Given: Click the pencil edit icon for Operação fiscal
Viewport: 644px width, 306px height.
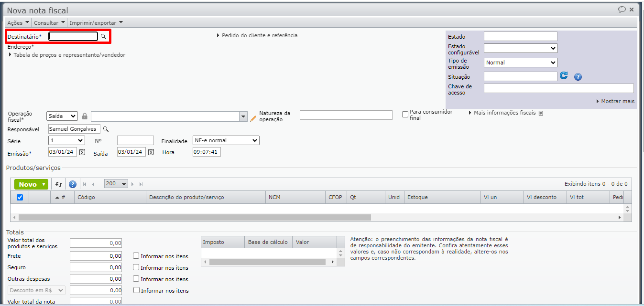Looking at the screenshot, I should [253, 118].
